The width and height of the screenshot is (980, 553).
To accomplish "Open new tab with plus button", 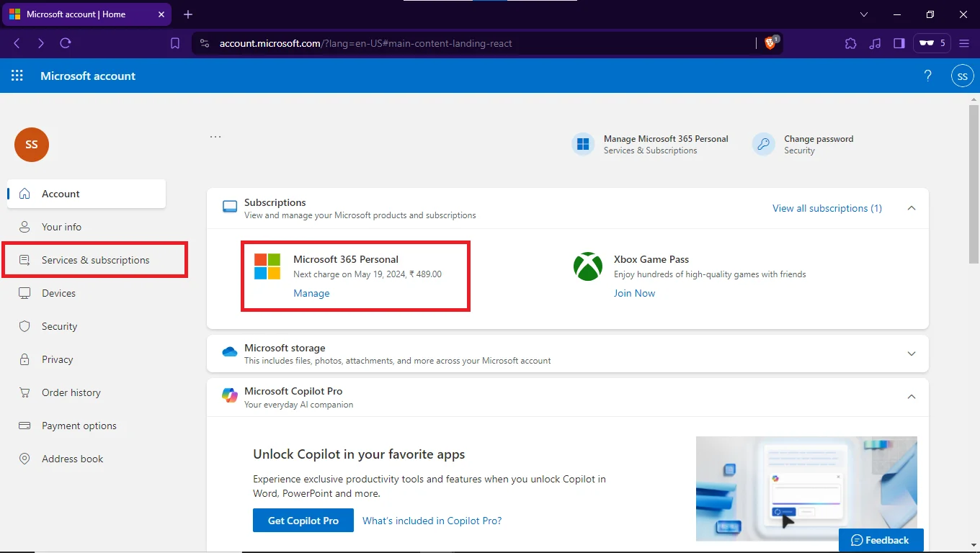I will 188,14.
